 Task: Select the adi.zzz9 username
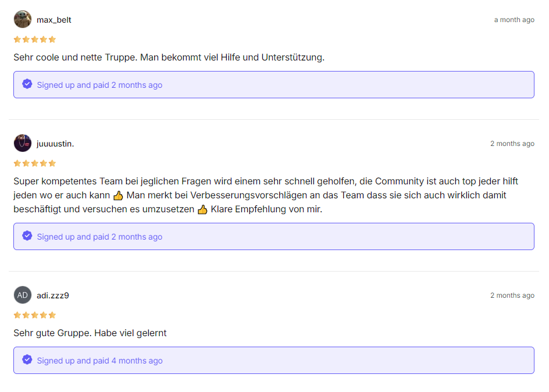53,296
